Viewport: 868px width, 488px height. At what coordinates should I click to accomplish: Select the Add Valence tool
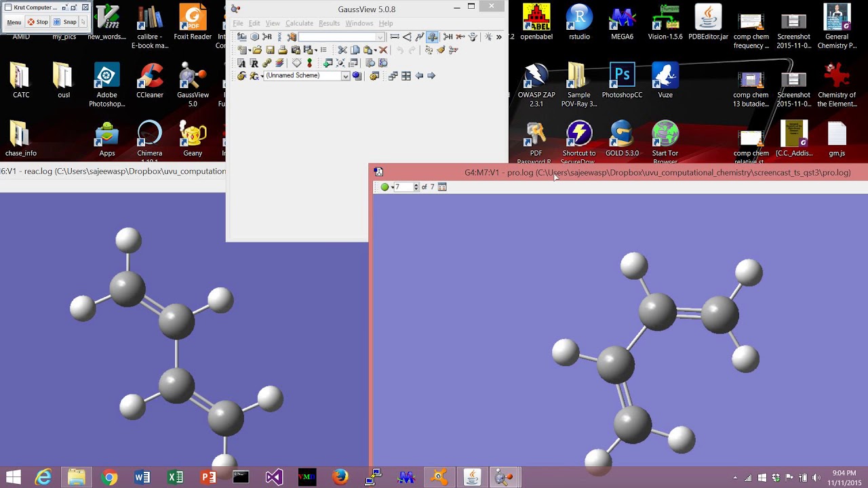[x=448, y=37]
